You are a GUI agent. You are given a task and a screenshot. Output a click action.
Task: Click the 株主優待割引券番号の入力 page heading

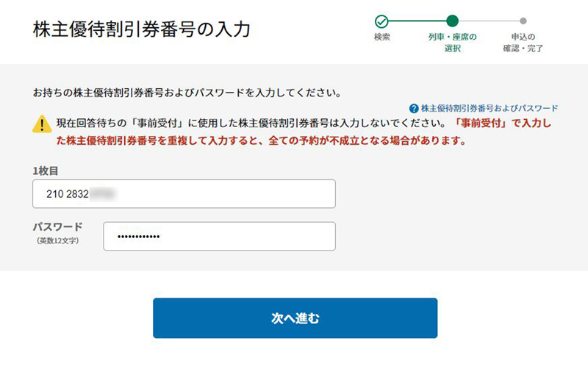(142, 29)
